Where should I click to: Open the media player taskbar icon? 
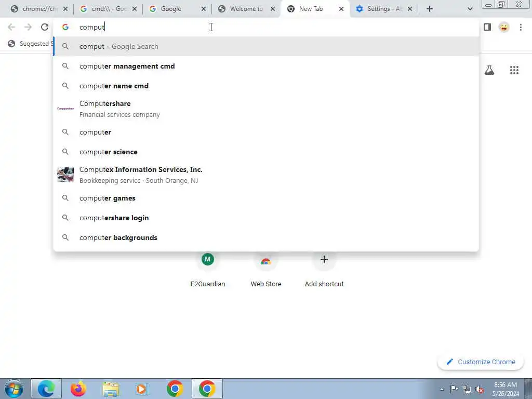pyautogui.click(x=142, y=389)
